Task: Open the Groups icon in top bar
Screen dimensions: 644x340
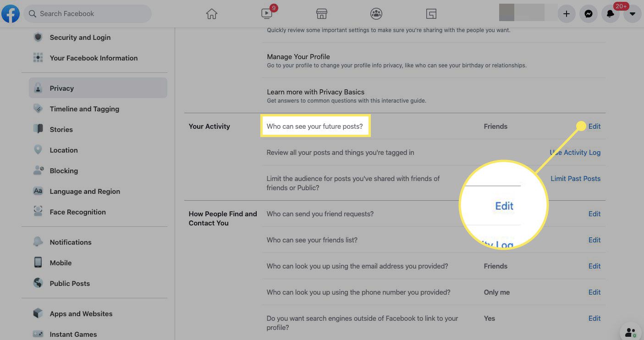Action: point(376,14)
